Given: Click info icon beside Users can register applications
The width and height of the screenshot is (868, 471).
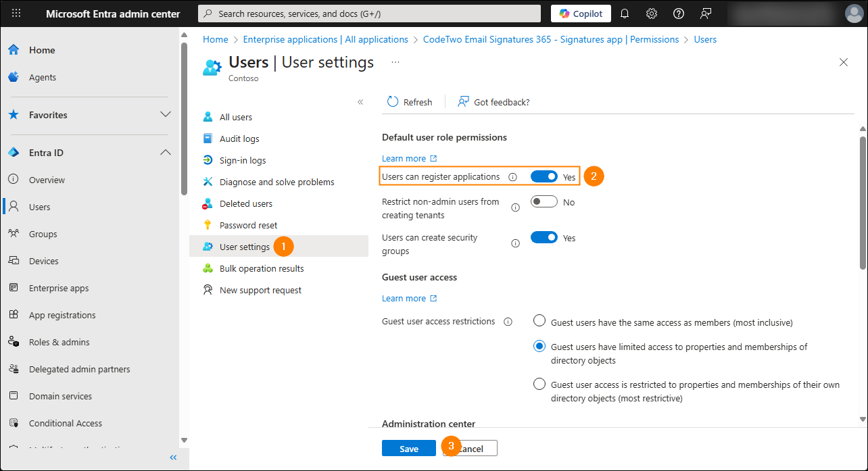Looking at the screenshot, I should [512, 177].
